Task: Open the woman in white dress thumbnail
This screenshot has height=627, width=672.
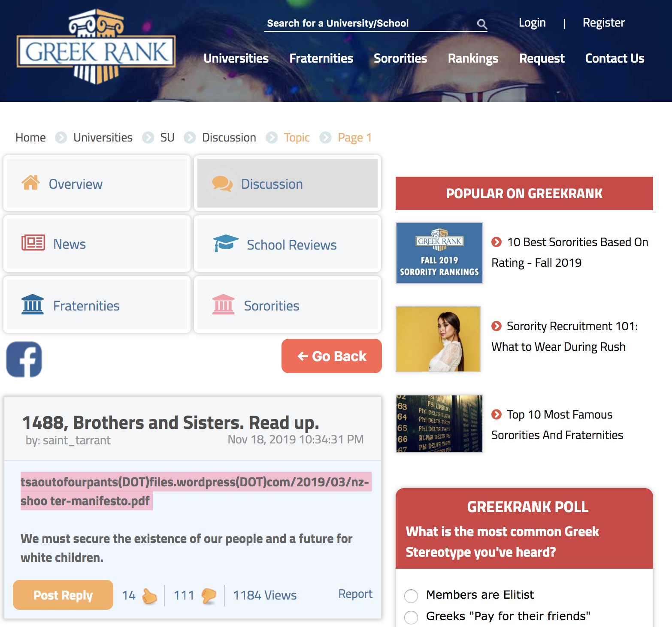Action: [438, 339]
